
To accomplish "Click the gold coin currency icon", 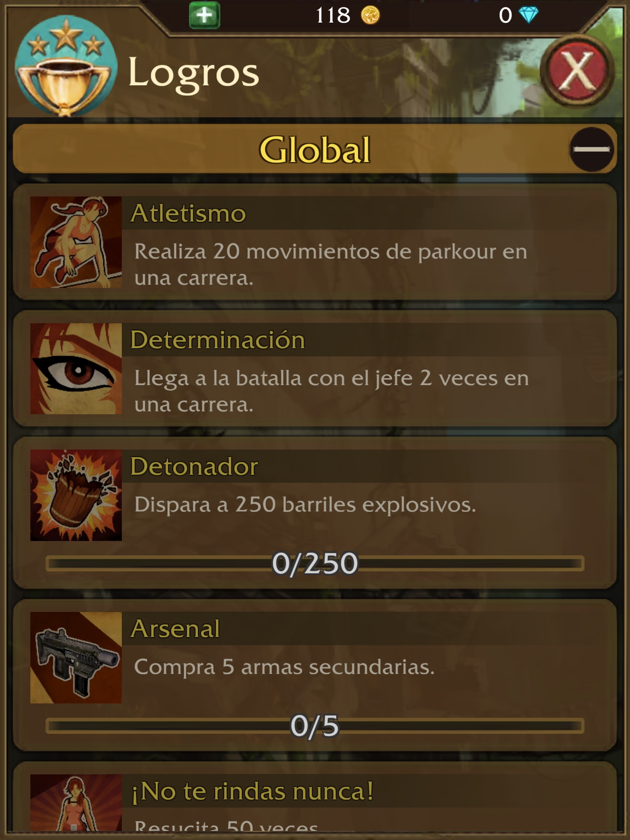I will click(x=370, y=15).
